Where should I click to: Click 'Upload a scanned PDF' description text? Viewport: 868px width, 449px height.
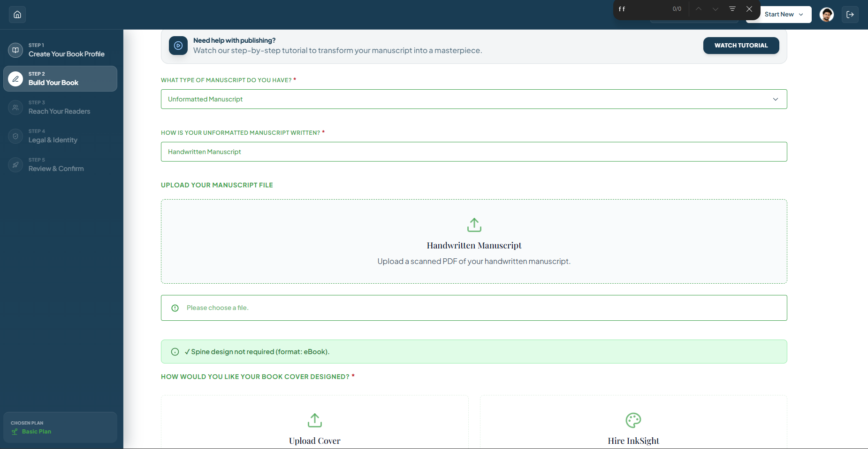474,261
